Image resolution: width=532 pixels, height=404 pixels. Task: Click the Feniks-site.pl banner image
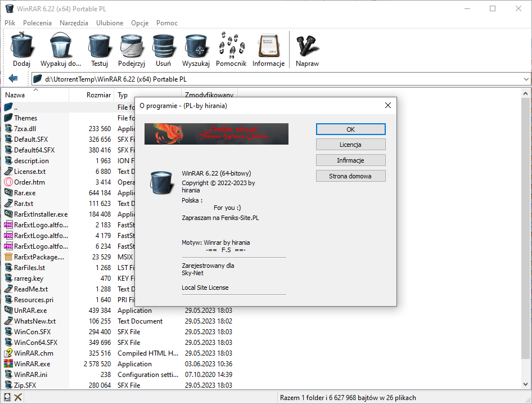[217, 134]
